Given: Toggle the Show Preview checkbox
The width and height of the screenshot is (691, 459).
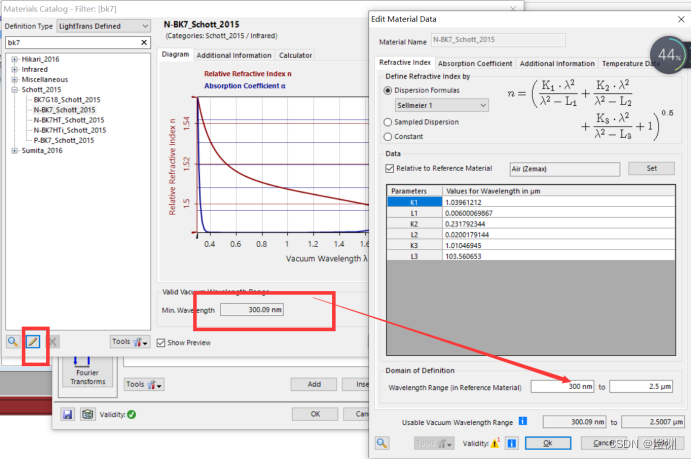Looking at the screenshot, I should tap(161, 343).
